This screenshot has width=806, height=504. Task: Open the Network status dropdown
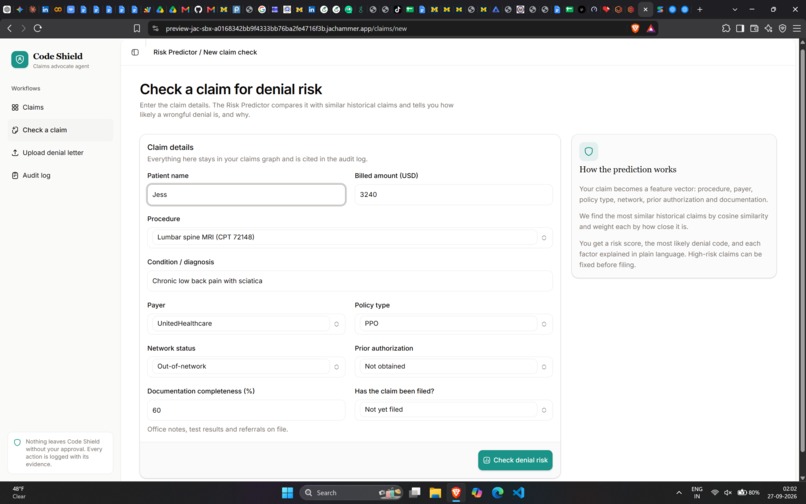click(246, 366)
